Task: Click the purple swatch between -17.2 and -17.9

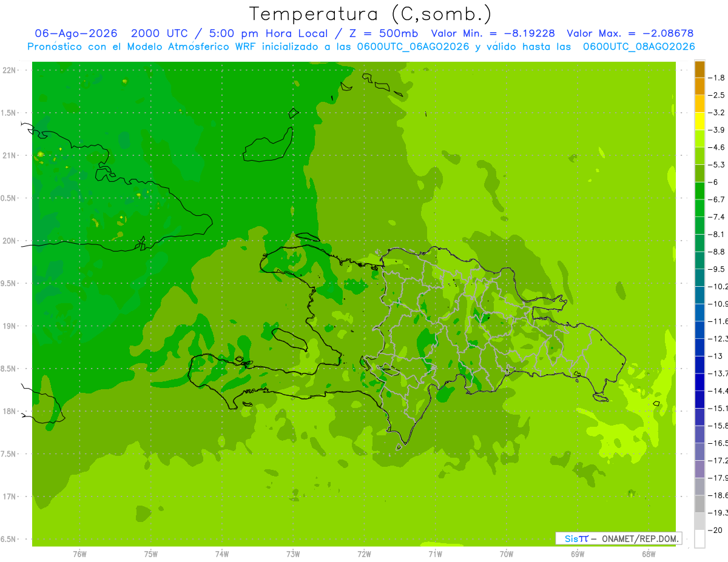Action: tap(699, 469)
